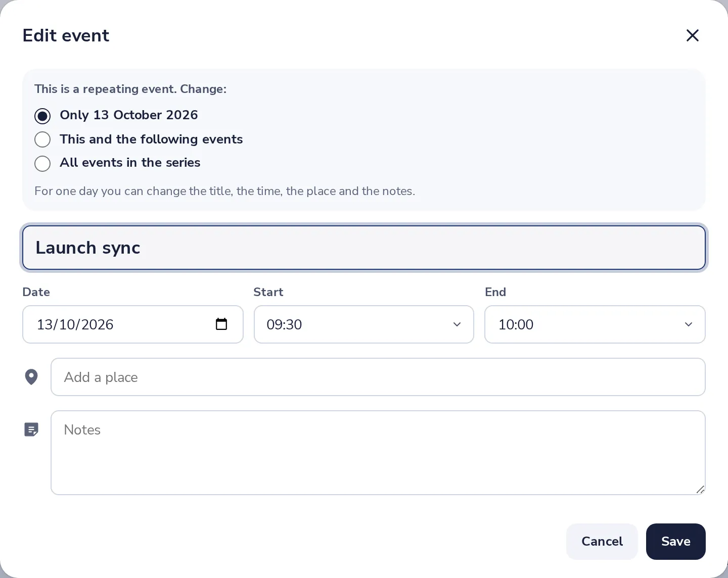Close the Edit event dialog with X
The width and height of the screenshot is (728, 578).
click(693, 35)
